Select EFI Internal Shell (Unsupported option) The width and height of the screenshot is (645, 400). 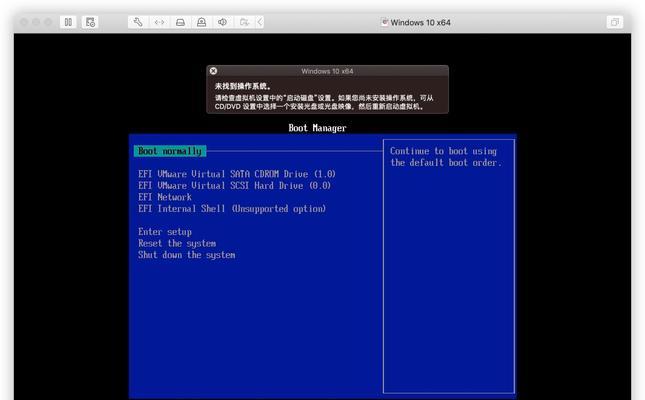pyautogui.click(x=232, y=209)
